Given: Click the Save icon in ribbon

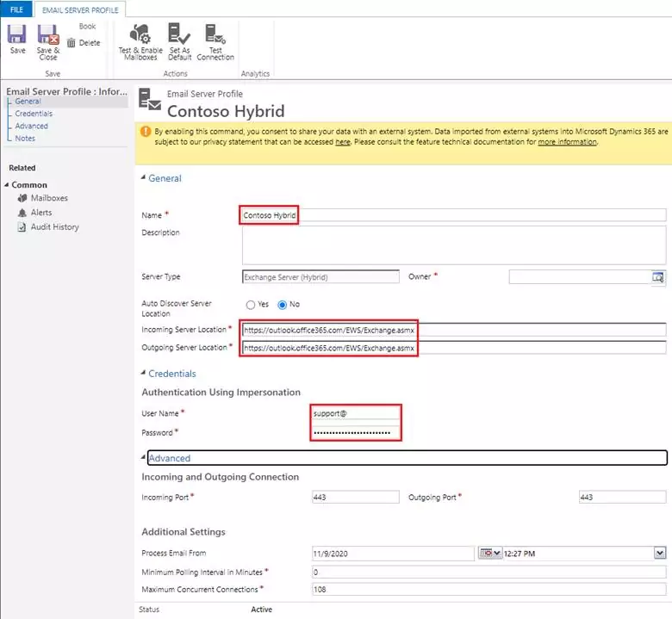Looking at the screenshot, I should pos(17,34).
